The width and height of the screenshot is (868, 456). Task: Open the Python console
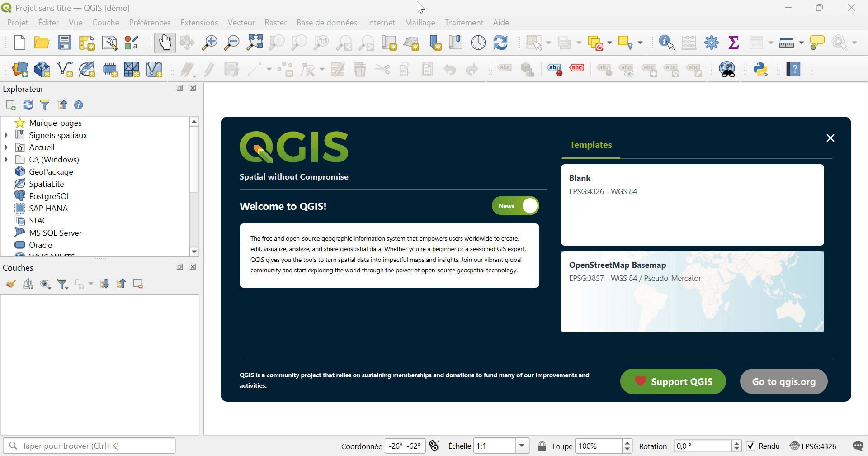[x=761, y=69]
